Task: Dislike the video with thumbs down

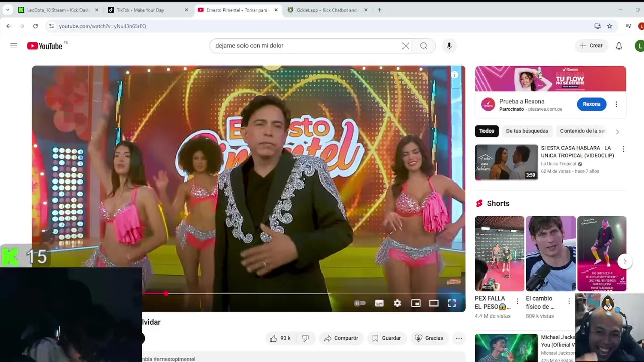Action: tap(305, 338)
